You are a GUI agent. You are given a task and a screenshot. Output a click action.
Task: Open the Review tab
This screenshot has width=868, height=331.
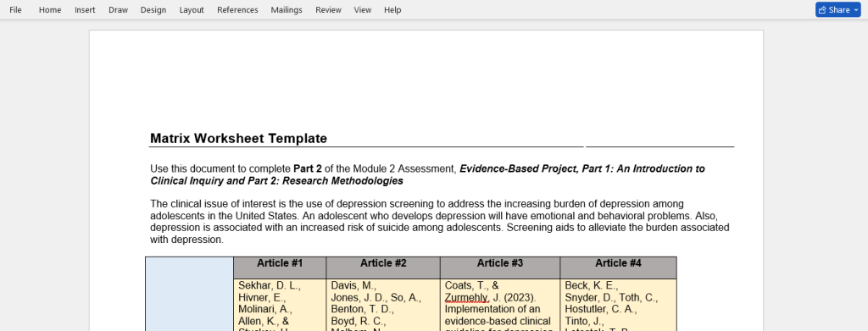(328, 10)
